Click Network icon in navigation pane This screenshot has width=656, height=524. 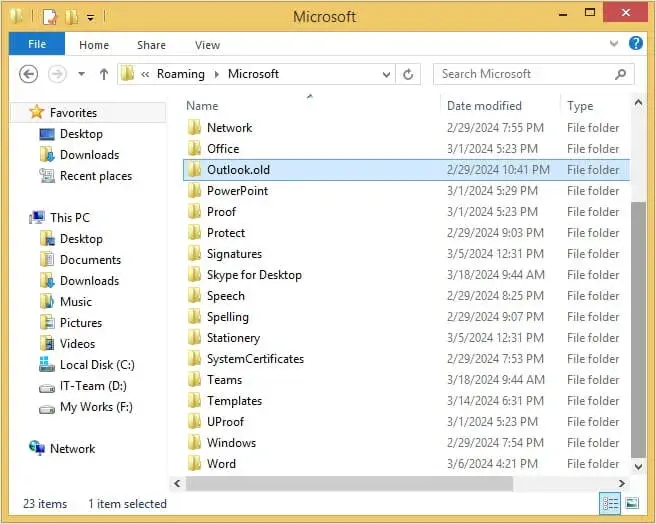(37, 448)
